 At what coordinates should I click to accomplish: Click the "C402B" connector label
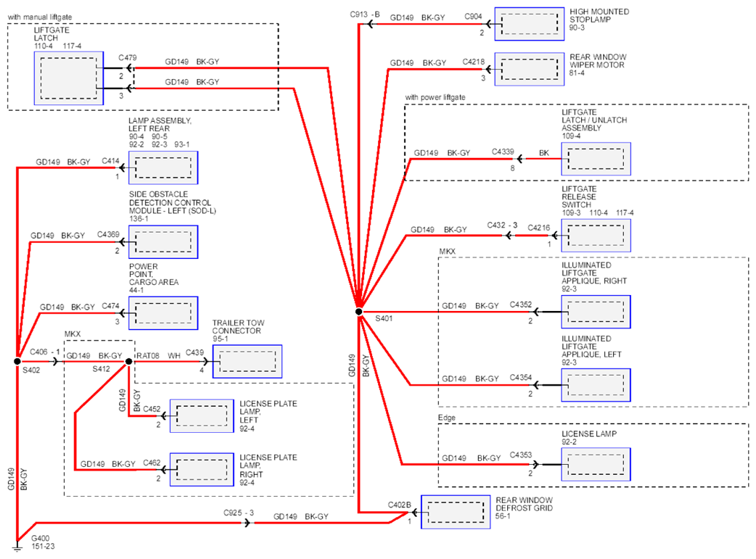tap(400, 505)
